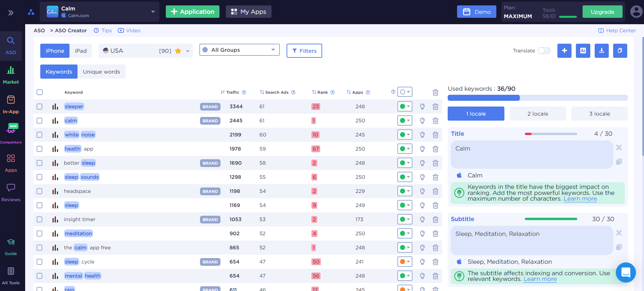Check the white noise keyword checkbox

point(40,135)
